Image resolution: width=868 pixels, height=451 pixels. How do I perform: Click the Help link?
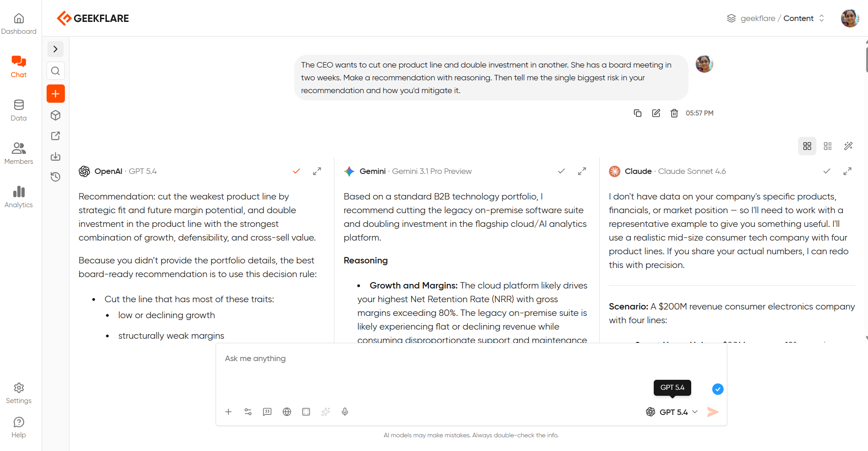(x=19, y=427)
